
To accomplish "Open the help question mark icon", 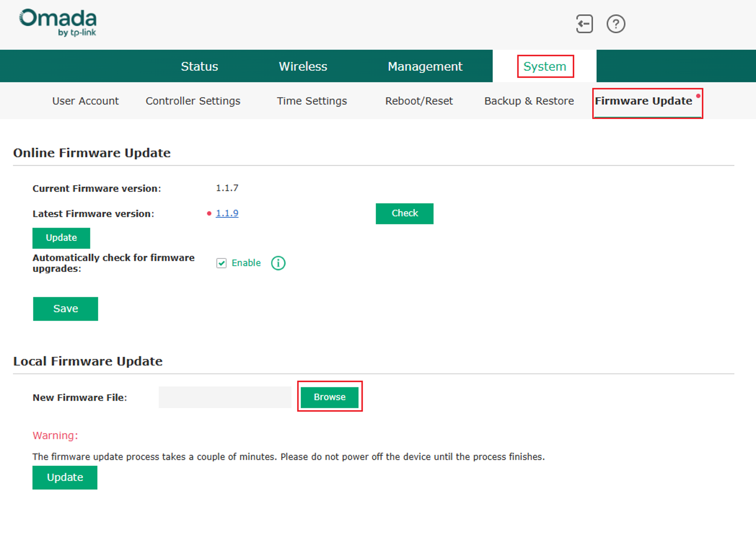I will tap(616, 24).
